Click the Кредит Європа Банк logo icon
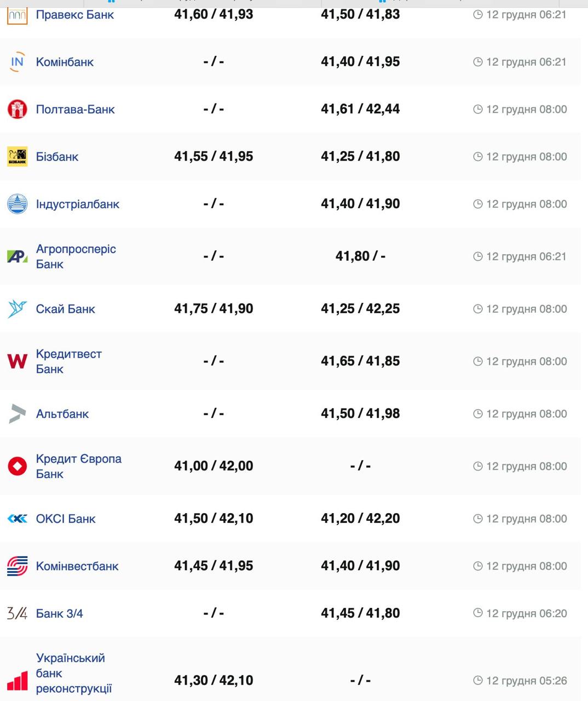The height and width of the screenshot is (701, 588). click(x=18, y=466)
